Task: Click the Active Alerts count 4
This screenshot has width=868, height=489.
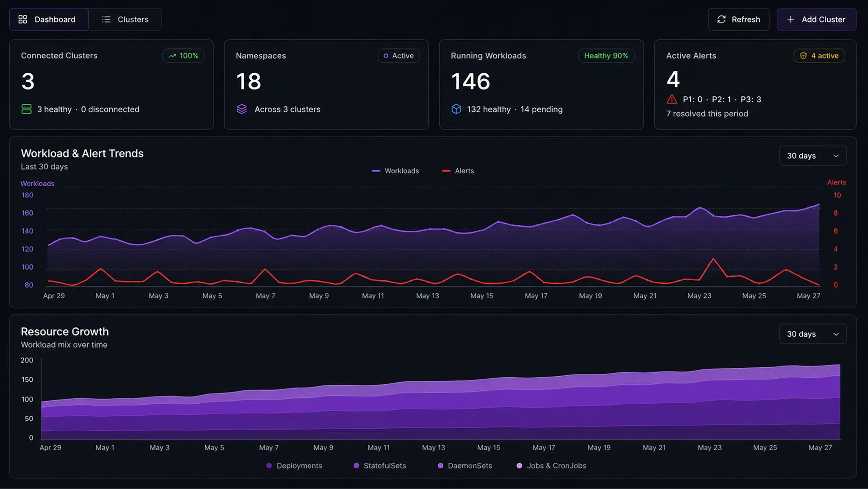Action: 673,79
